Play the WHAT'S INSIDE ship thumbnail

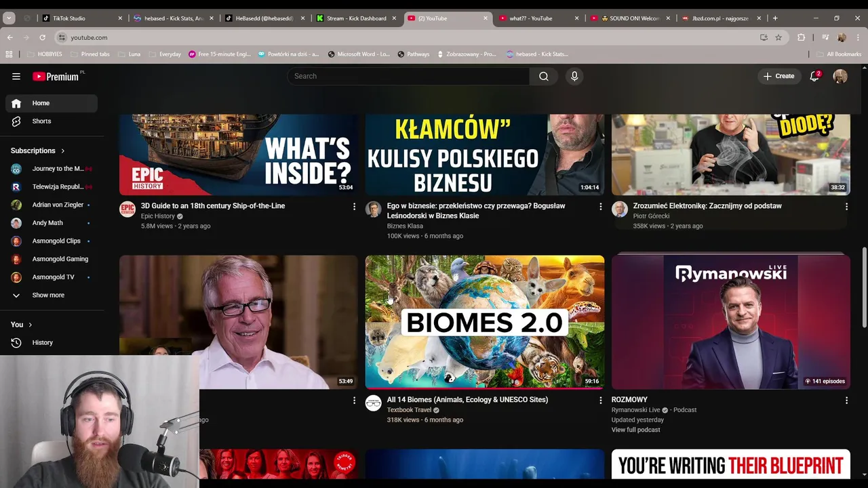(x=239, y=155)
